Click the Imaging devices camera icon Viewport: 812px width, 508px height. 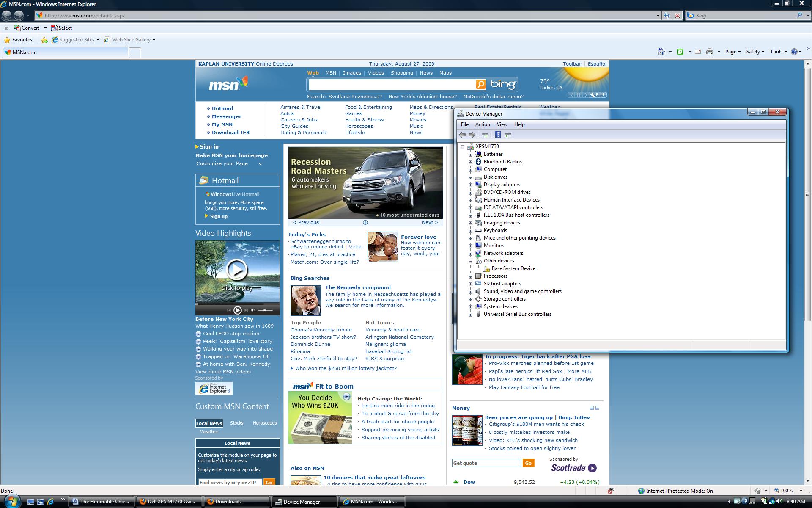coord(478,223)
